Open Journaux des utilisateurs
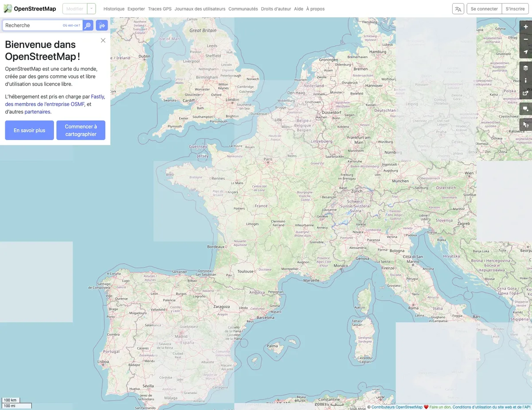 point(200,9)
